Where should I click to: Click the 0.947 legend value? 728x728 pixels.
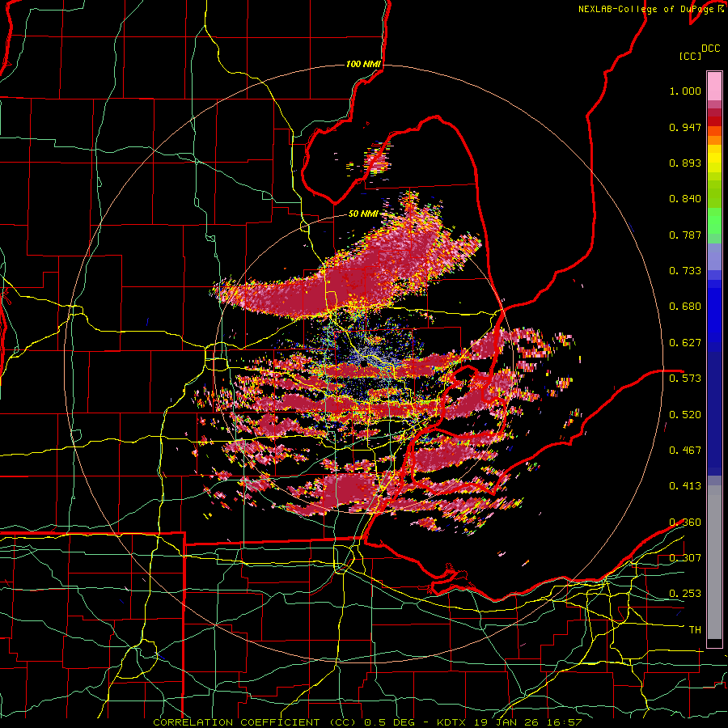[685, 127]
